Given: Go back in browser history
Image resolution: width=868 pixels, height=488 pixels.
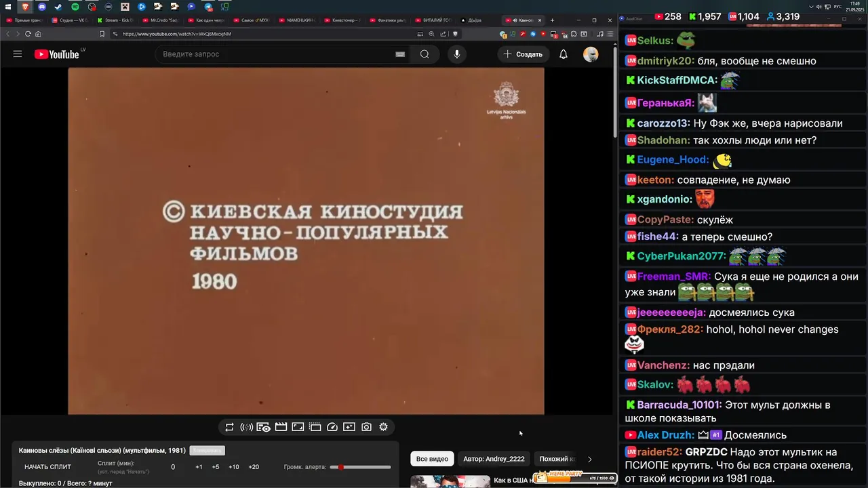Looking at the screenshot, I should (x=9, y=34).
